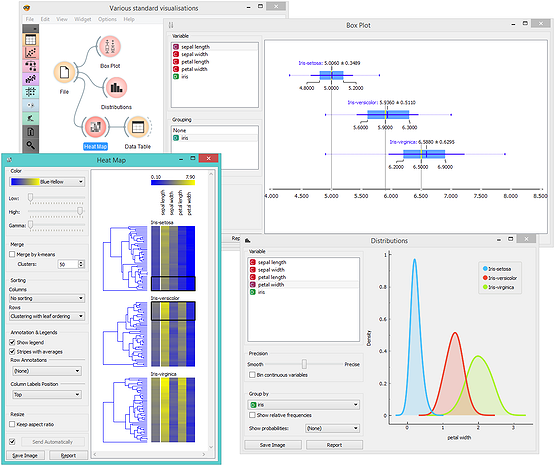Viewport: 555px width, 466px height.
Task: Click the Smooth-Precise precision slider handle
Action: pos(304,364)
